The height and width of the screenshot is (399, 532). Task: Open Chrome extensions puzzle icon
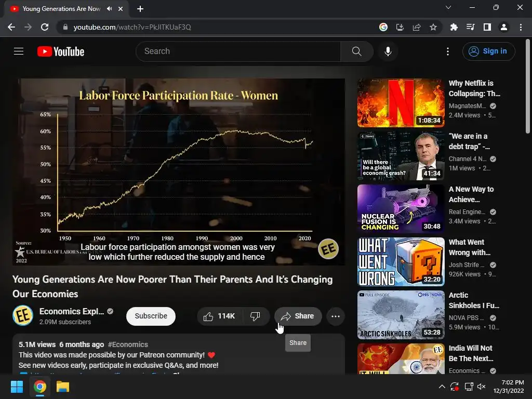coord(454,27)
